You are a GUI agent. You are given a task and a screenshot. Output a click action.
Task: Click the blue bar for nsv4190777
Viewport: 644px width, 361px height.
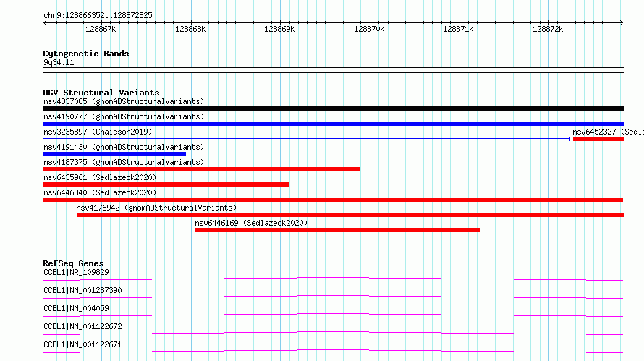(x=333, y=124)
